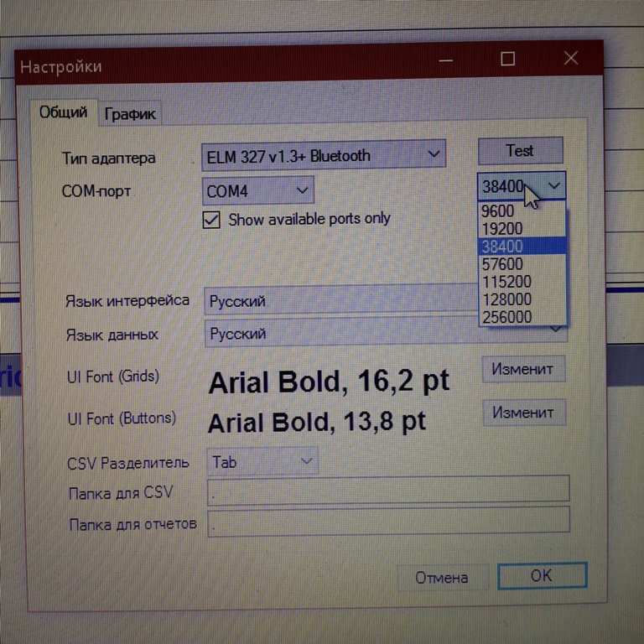Open the Язык данных dropdown
This screenshot has height=644, width=644.
(386, 334)
